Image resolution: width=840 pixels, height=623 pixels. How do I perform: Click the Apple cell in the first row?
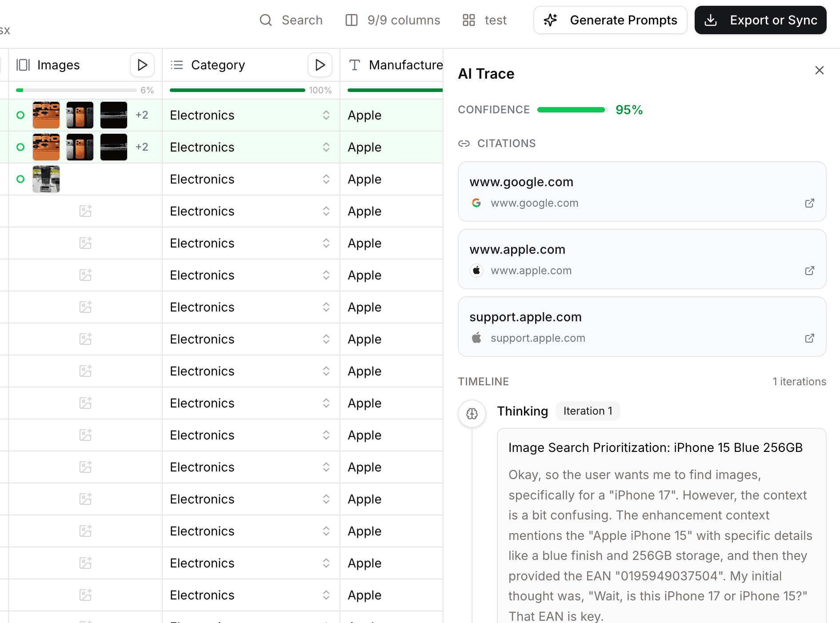(x=392, y=115)
